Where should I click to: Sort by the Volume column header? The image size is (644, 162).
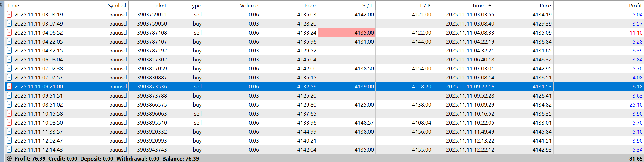click(249, 5)
